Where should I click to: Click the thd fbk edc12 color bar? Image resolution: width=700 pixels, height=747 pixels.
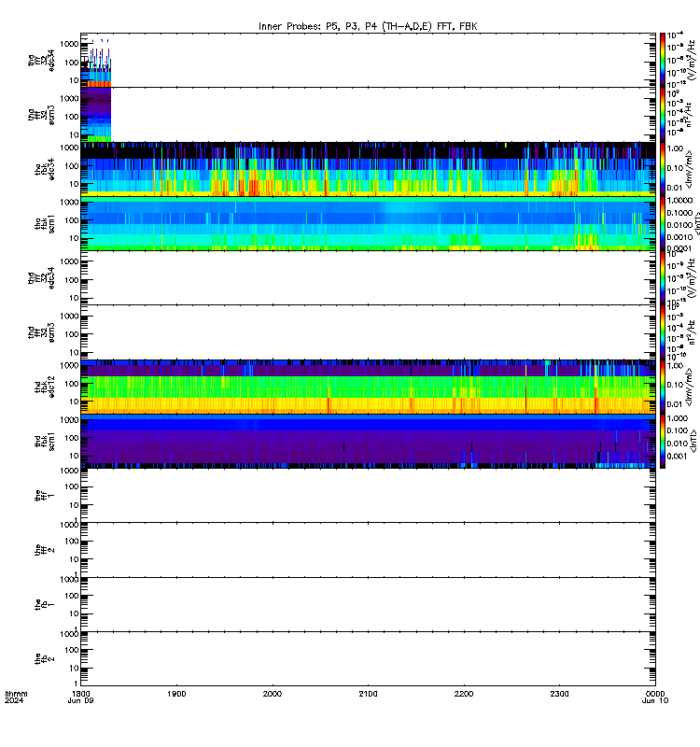coord(662,387)
